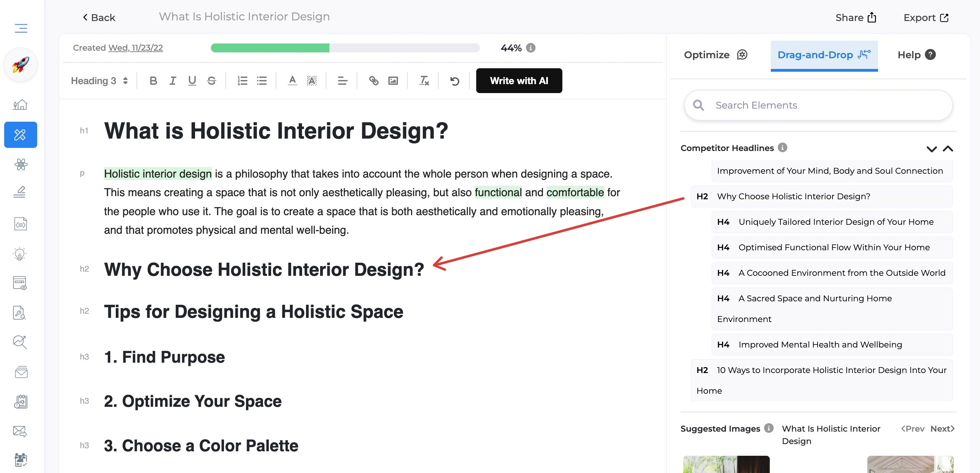Insert an image from the toolbar
Screen dimensions: 980x473
pyautogui.click(x=393, y=81)
